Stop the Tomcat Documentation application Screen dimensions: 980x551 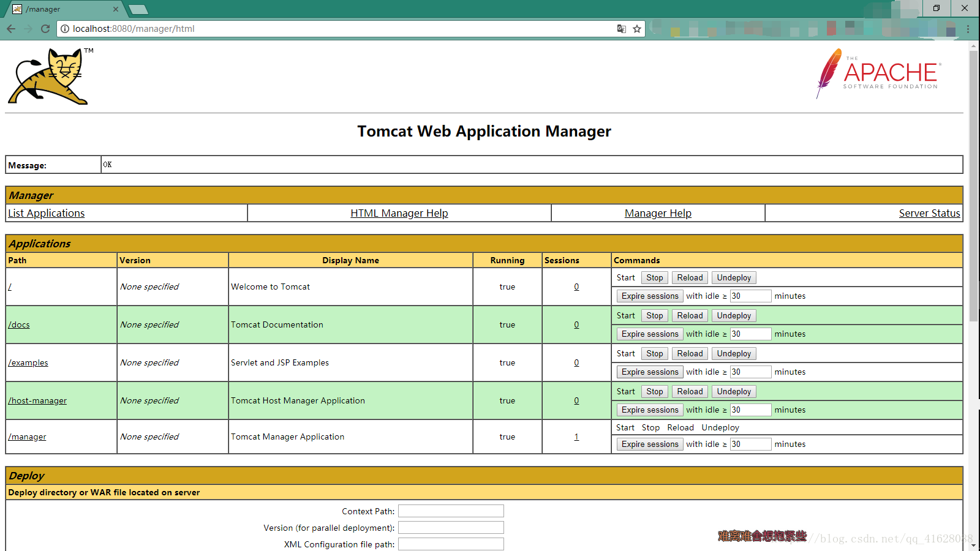(655, 316)
